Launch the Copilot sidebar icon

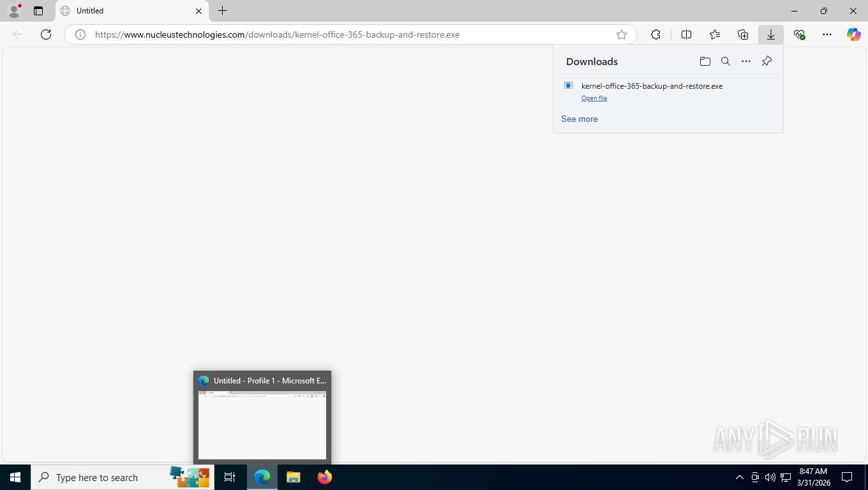point(854,34)
